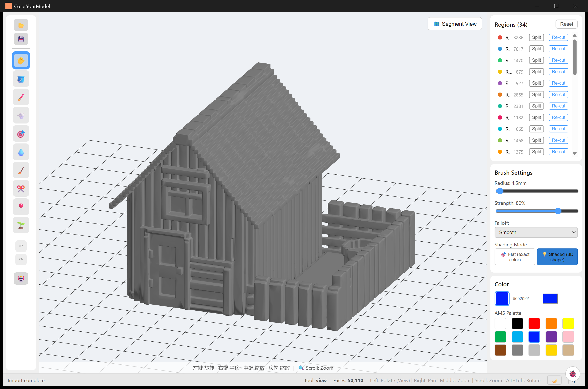Re-cut the region with 7817 faces

point(558,49)
